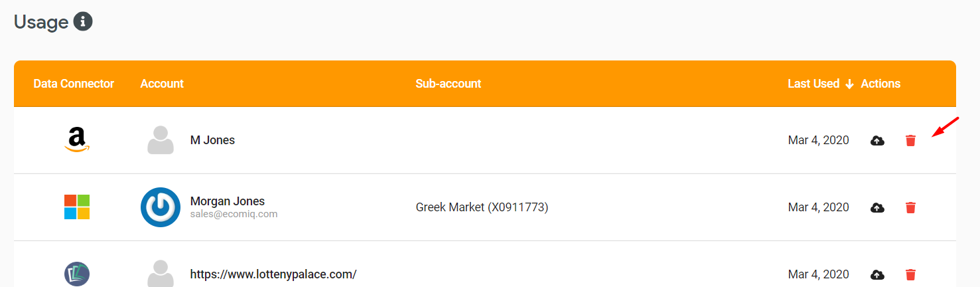Click cloud upload icon for lottenypalace.com
This screenshot has width=980, height=287.
[x=877, y=274]
